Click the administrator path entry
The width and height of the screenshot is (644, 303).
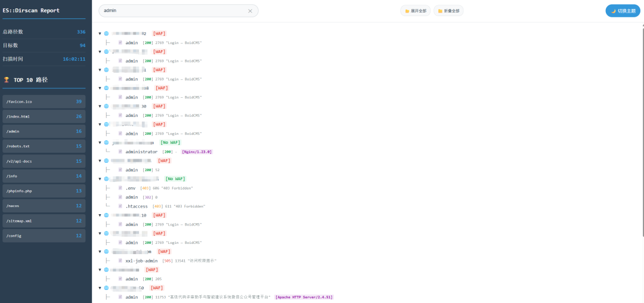tap(141, 152)
